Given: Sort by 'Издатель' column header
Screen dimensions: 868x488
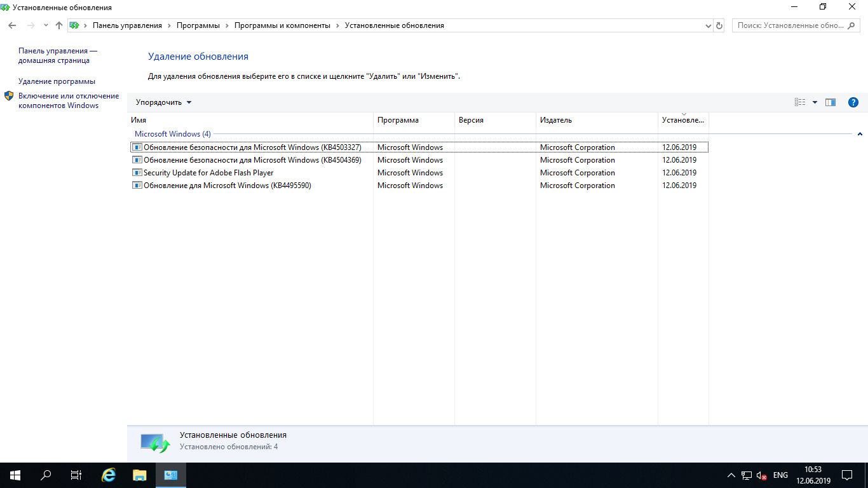Looking at the screenshot, I should pos(597,120).
